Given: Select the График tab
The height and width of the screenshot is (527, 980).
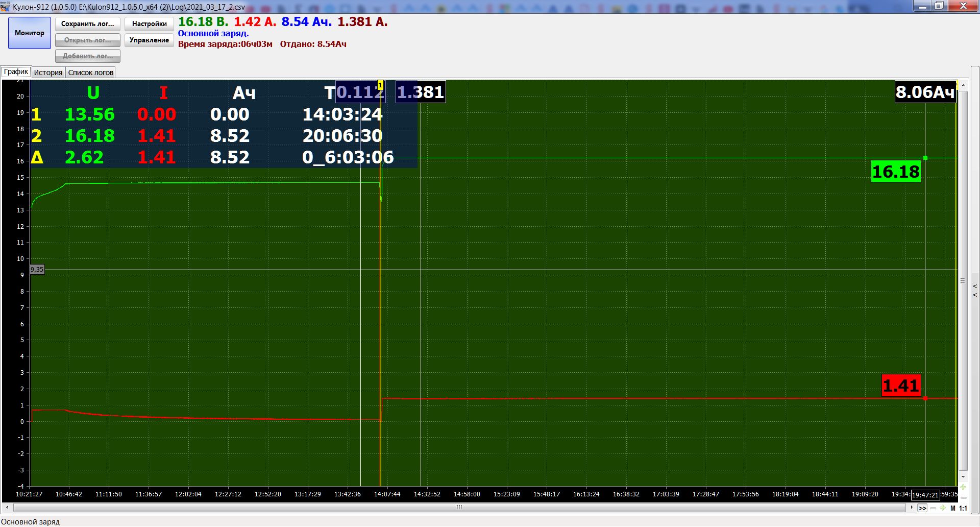Looking at the screenshot, I should pos(16,72).
